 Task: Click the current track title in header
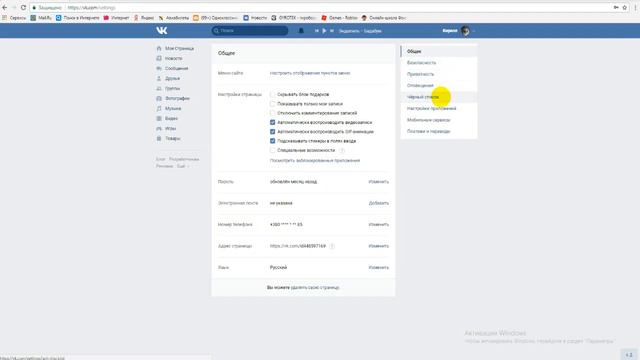pyautogui.click(x=360, y=31)
